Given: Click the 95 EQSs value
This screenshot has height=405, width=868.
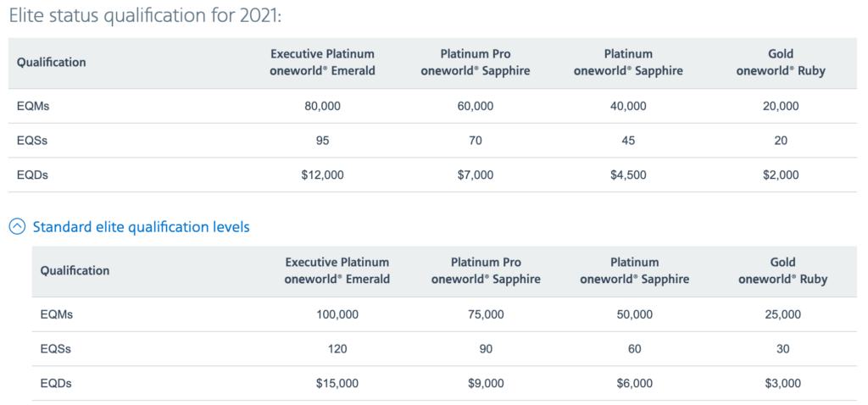Looking at the screenshot, I should click(x=323, y=141).
